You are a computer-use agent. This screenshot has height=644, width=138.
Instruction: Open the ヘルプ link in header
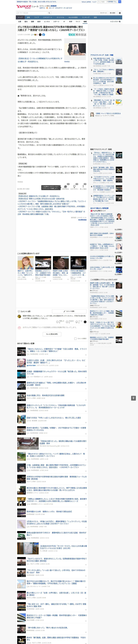tap(94, 2)
